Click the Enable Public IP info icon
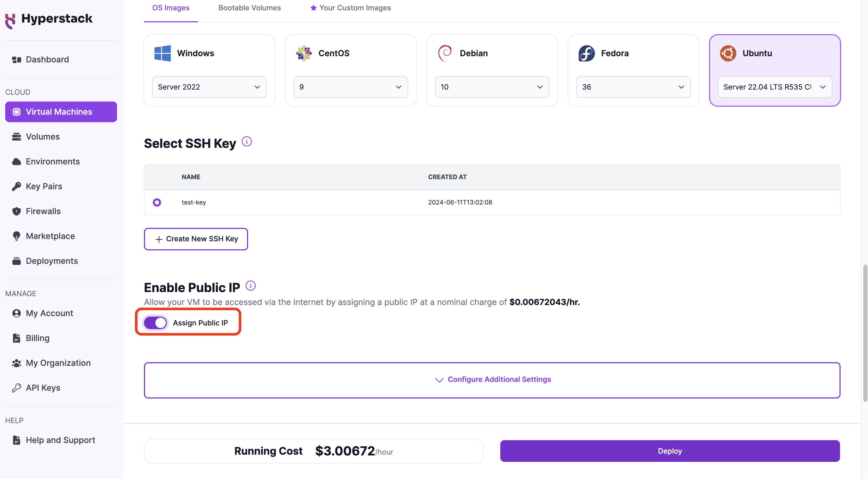Viewport: 868px width, 479px height. tap(251, 286)
